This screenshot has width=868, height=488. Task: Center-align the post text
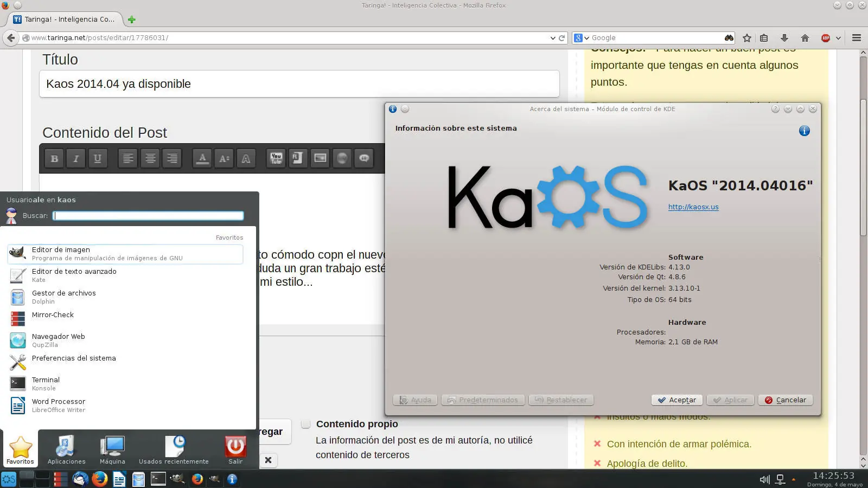(150, 158)
